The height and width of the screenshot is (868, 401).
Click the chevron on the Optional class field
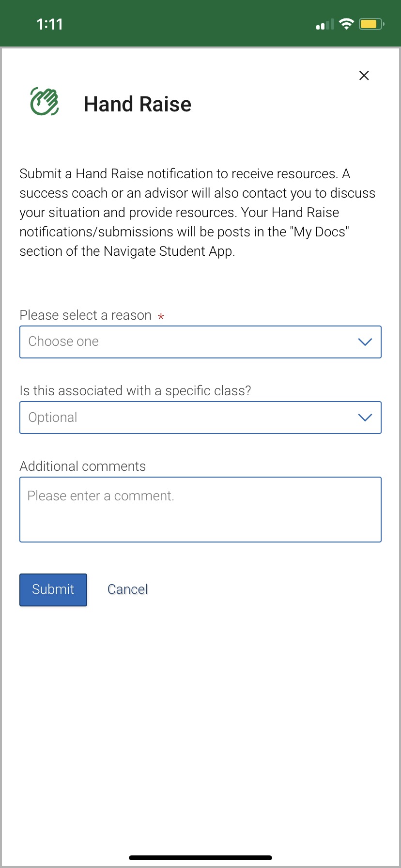click(365, 418)
